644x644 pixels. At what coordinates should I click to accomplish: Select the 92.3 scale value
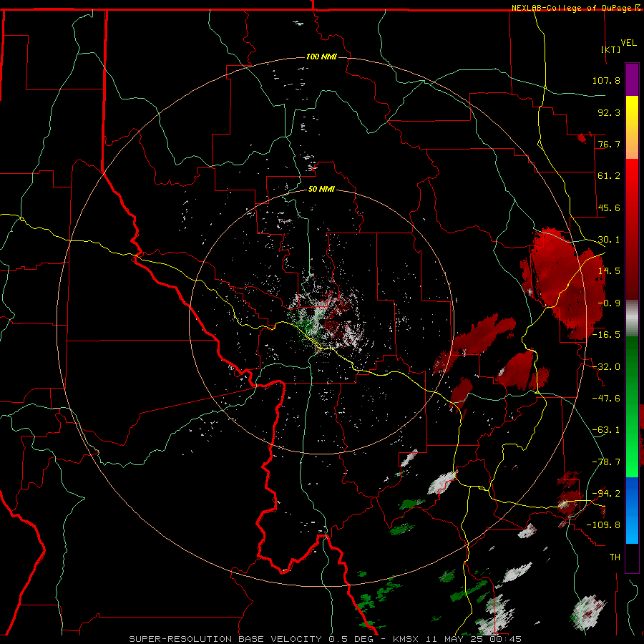(x=609, y=112)
